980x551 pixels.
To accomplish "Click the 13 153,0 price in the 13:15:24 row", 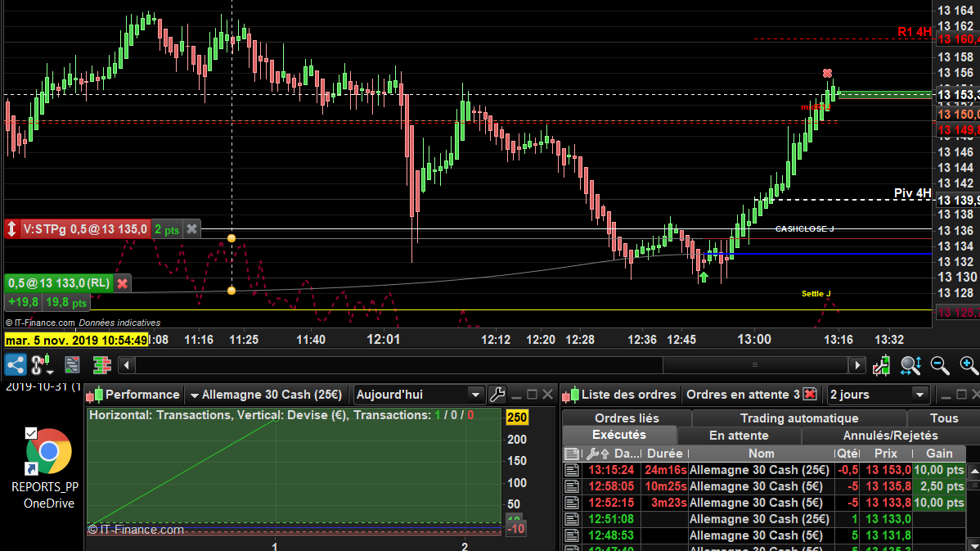I will (x=888, y=470).
